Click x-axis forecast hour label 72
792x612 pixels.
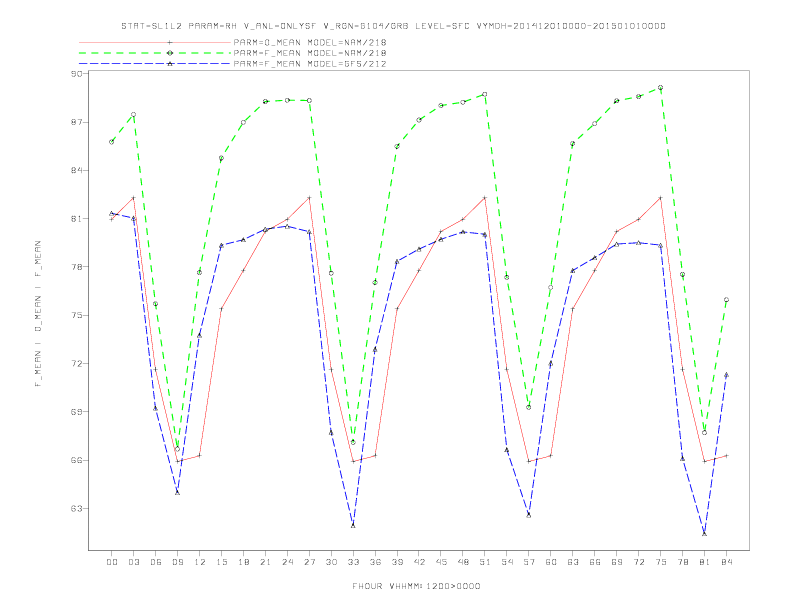coord(639,562)
